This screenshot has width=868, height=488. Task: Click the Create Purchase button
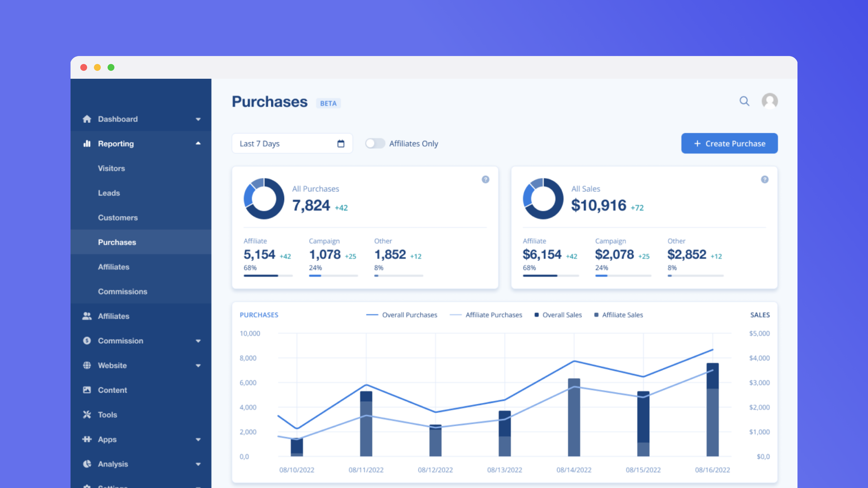coord(729,143)
